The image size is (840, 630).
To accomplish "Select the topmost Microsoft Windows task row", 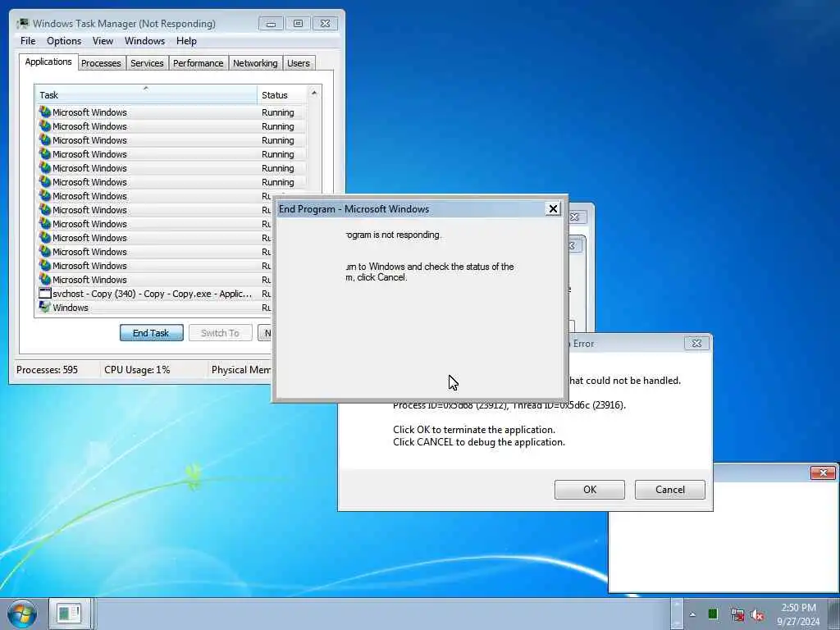I will pos(171,112).
